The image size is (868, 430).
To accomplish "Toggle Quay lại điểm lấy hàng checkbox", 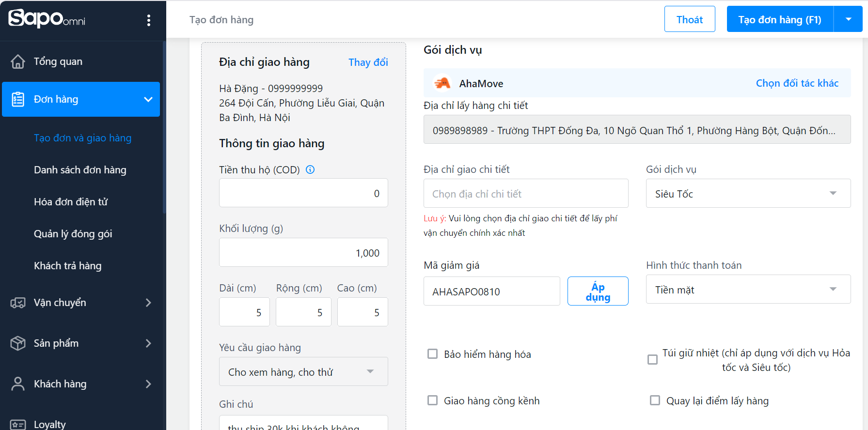I will pyautogui.click(x=655, y=400).
